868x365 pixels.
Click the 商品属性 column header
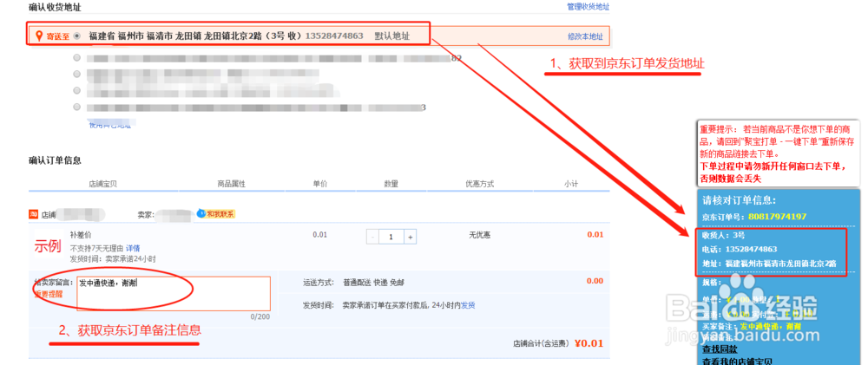(232, 184)
